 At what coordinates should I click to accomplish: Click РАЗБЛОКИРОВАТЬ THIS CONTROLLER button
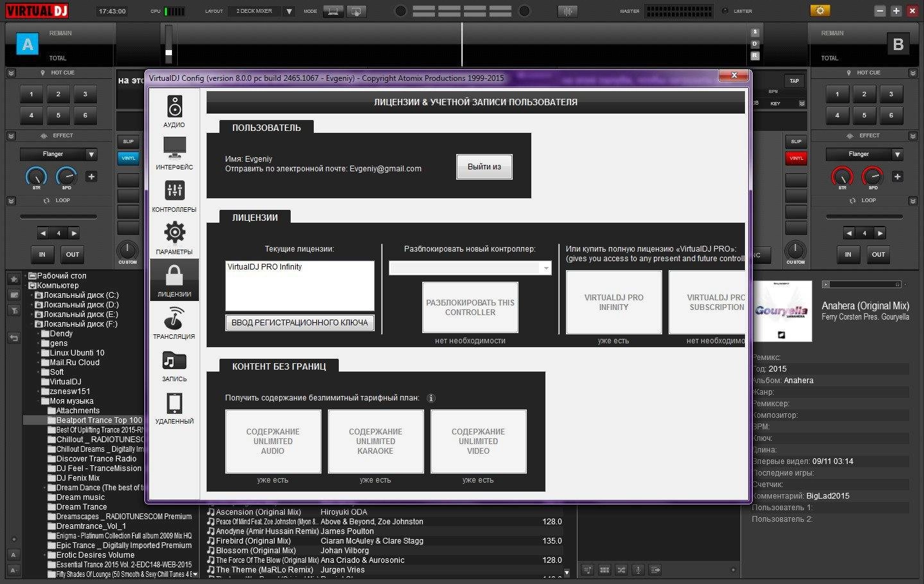click(470, 307)
